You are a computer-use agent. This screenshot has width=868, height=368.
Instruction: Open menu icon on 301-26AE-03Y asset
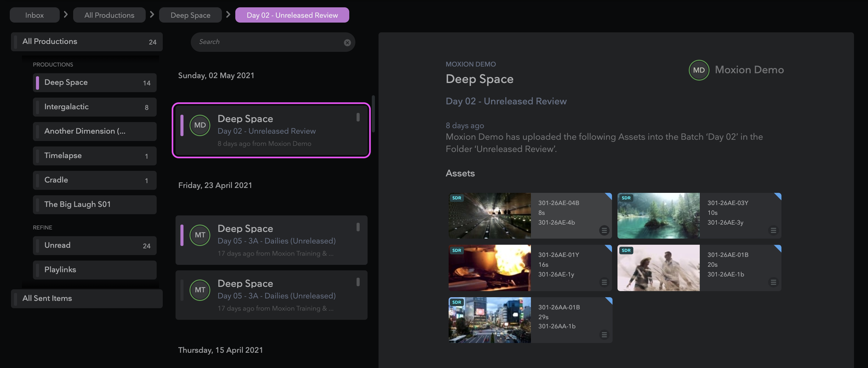pos(773,230)
